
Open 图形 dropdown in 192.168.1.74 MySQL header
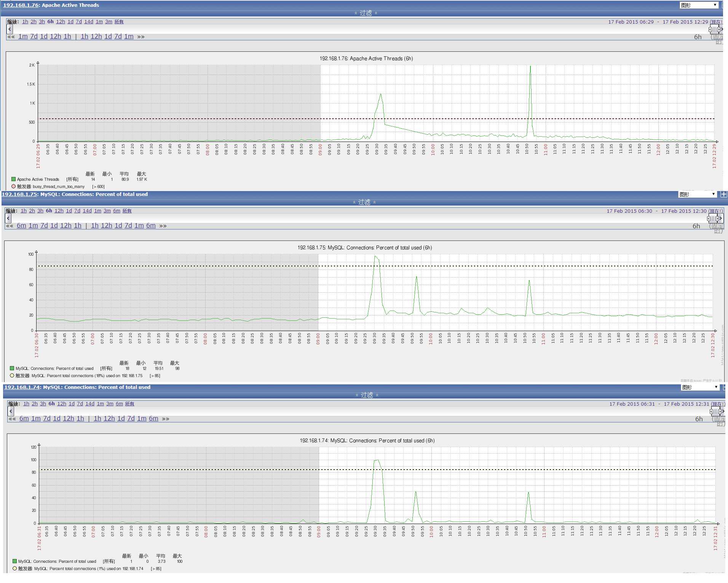pos(700,387)
